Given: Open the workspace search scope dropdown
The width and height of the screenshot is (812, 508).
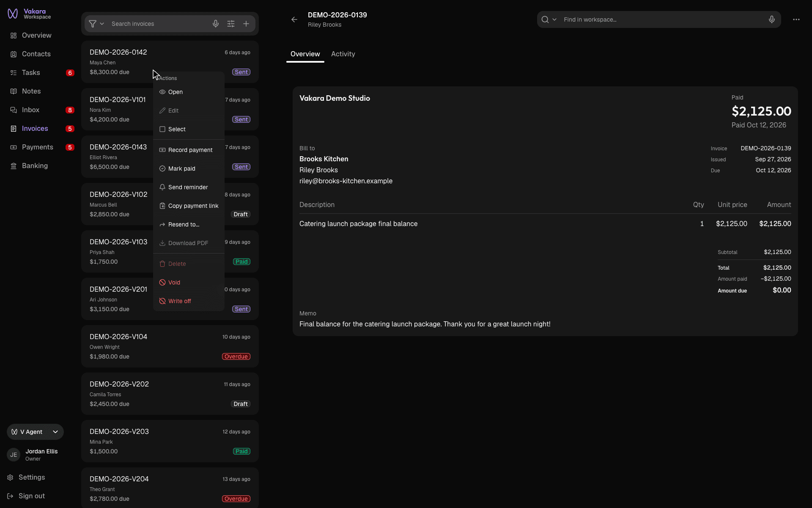Looking at the screenshot, I should (x=549, y=19).
